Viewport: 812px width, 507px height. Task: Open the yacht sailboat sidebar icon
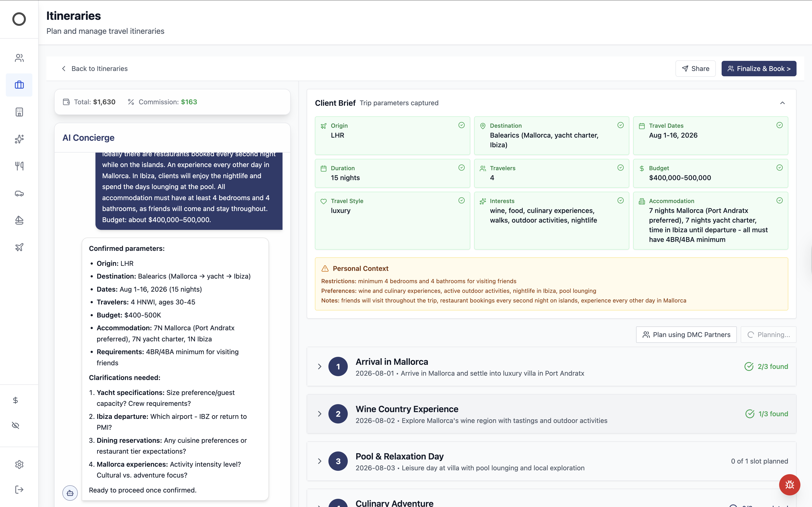click(x=19, y=220)
